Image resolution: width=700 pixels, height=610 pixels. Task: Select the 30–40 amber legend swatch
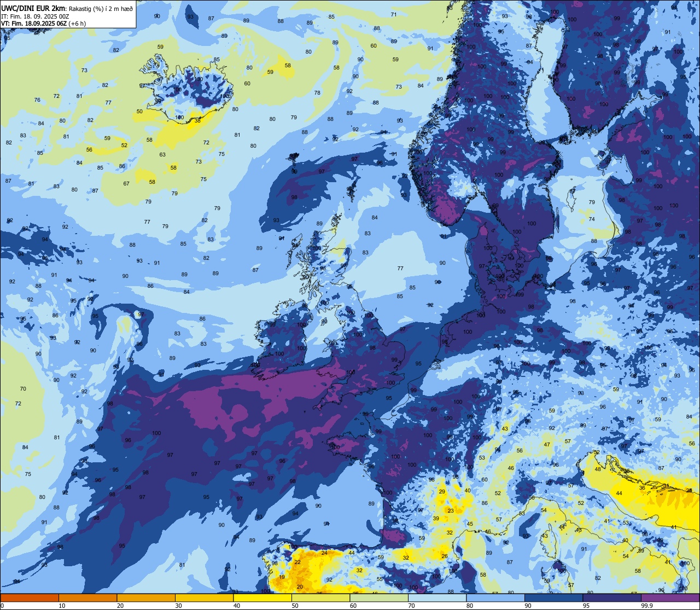coord(204,597)
